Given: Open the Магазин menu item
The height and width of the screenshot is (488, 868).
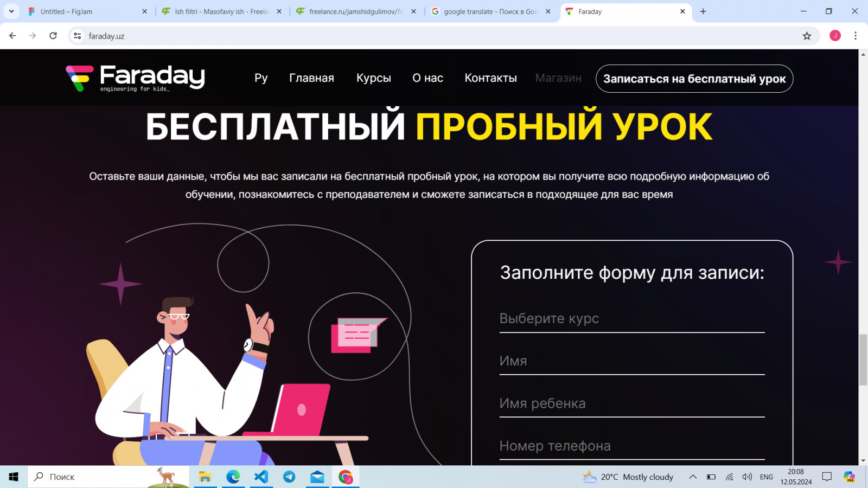Looking at the screenshot, I should [558, 78].
